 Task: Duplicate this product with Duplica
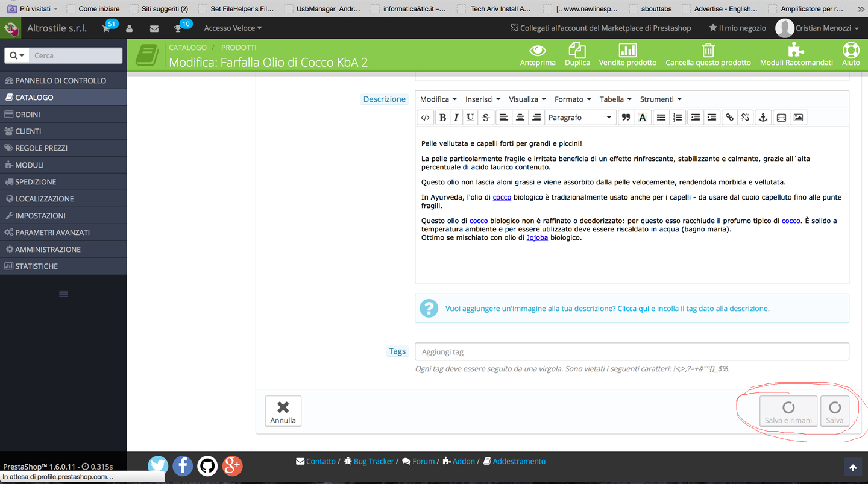pyautogui.click(x=577, y=55)
